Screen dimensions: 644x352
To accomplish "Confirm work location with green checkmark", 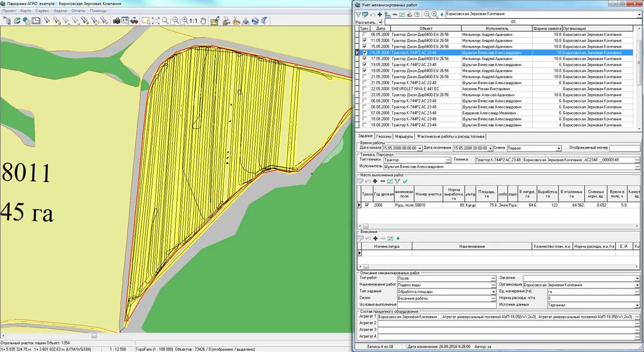I will [405, 181].
